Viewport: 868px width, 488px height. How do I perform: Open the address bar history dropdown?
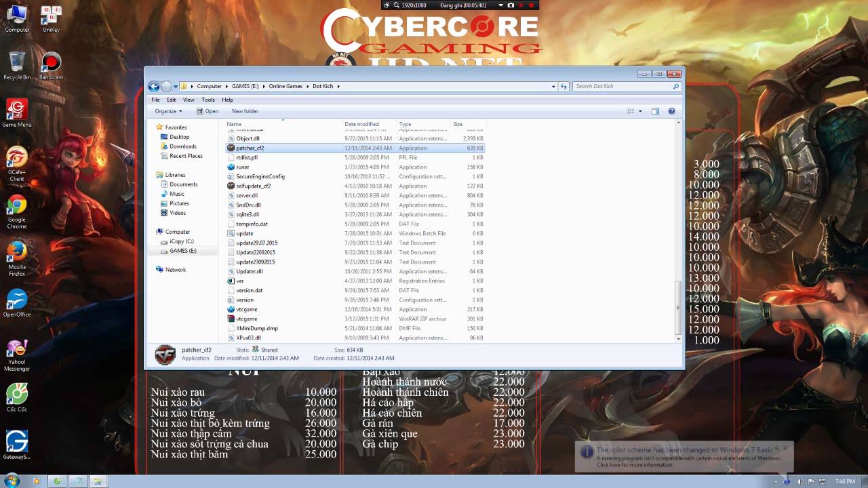pyautogui.click(x=553, y=86)
